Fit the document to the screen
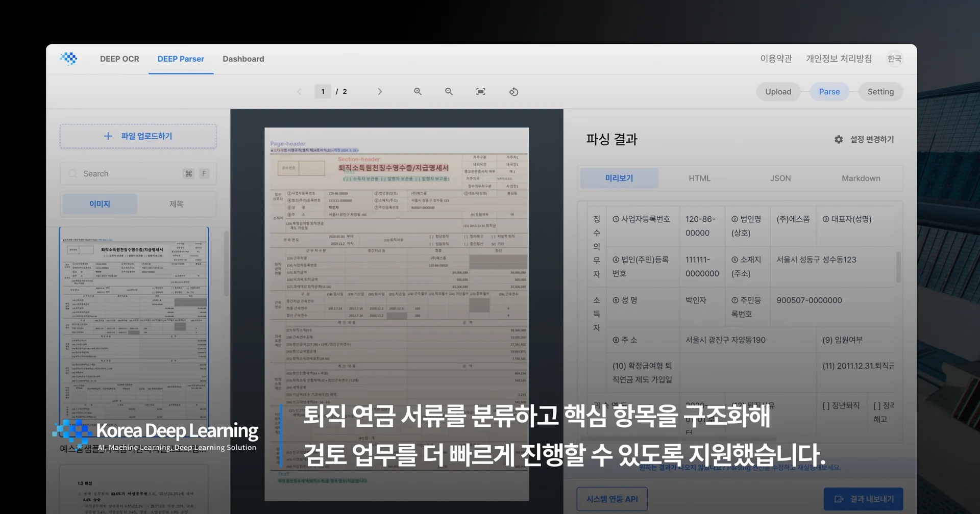Image resolution: width=980 pixels, height=514 pixels. [480, 91]
